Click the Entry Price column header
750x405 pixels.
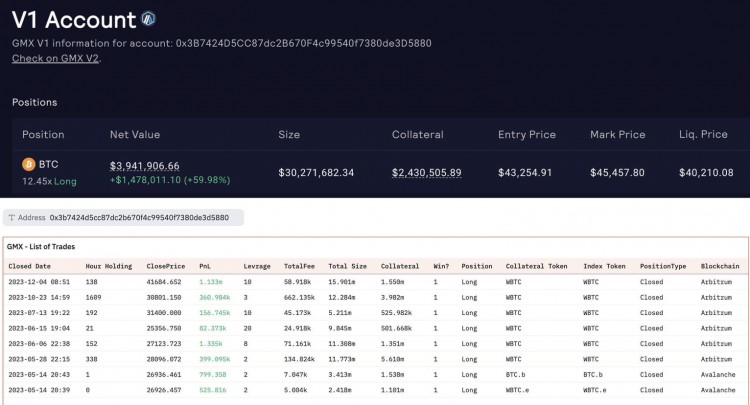click(527, 135)
